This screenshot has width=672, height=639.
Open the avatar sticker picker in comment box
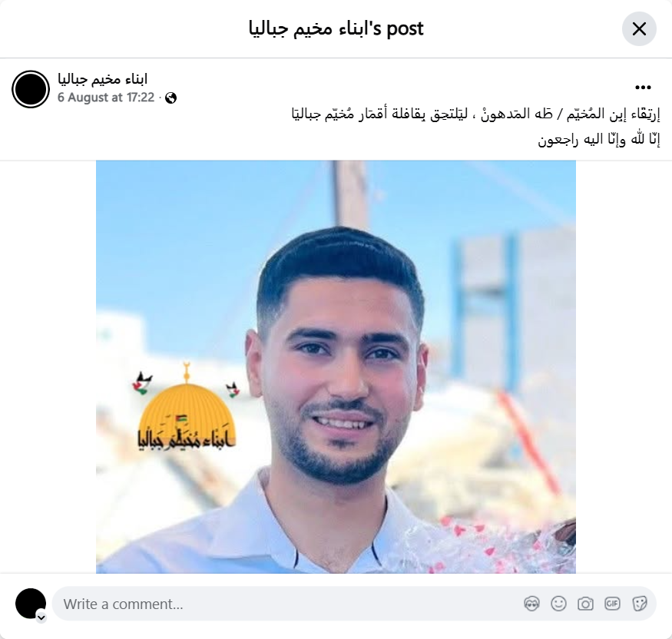pyautogui.click(x=531, y=604)
